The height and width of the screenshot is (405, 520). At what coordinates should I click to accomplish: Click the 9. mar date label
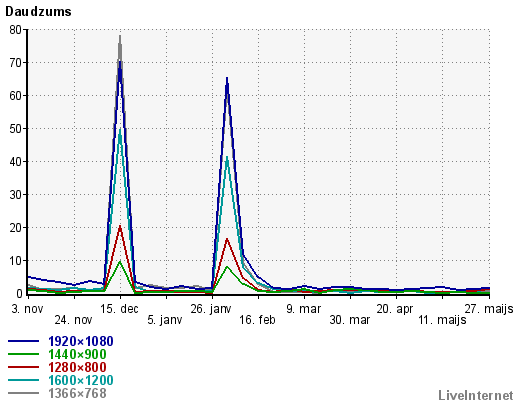pos(304,309)
